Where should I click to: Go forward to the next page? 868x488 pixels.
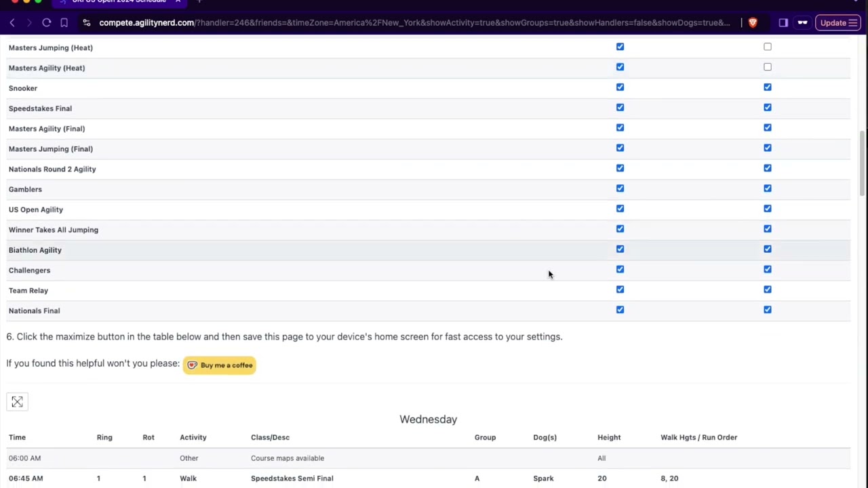(x=29, y=23)
